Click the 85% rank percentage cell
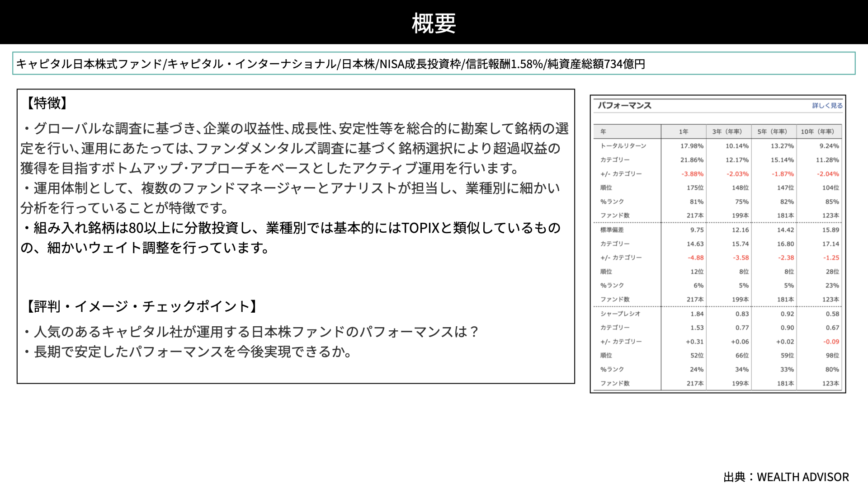Image resolution: width=868 pixels, height=488 pixels. pyautogui.click(x=832, y=202)
